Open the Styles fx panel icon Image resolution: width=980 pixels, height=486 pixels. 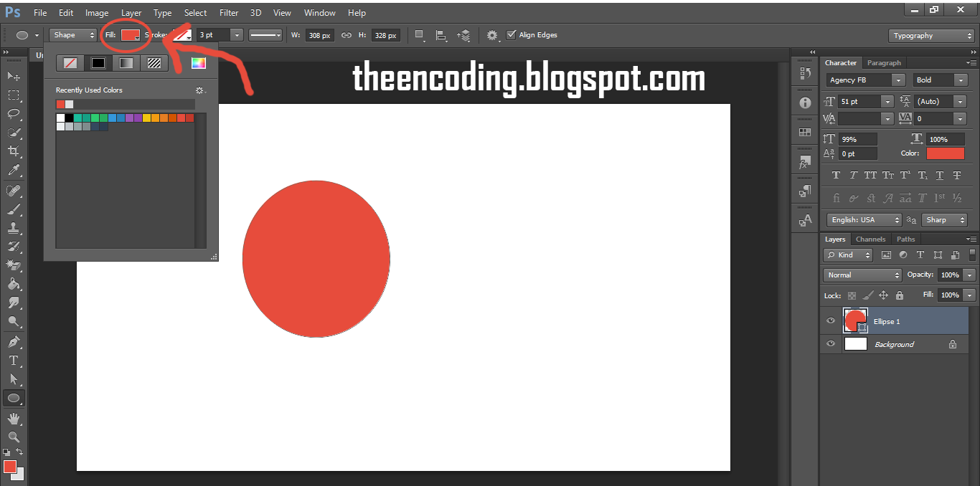coord(805,162)
